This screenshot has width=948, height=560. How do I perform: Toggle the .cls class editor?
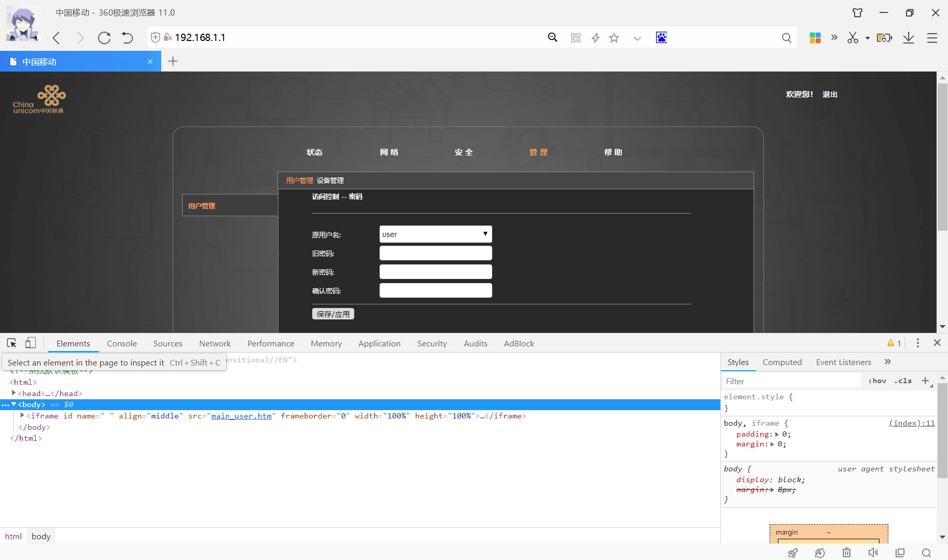[x=903, y=381]
